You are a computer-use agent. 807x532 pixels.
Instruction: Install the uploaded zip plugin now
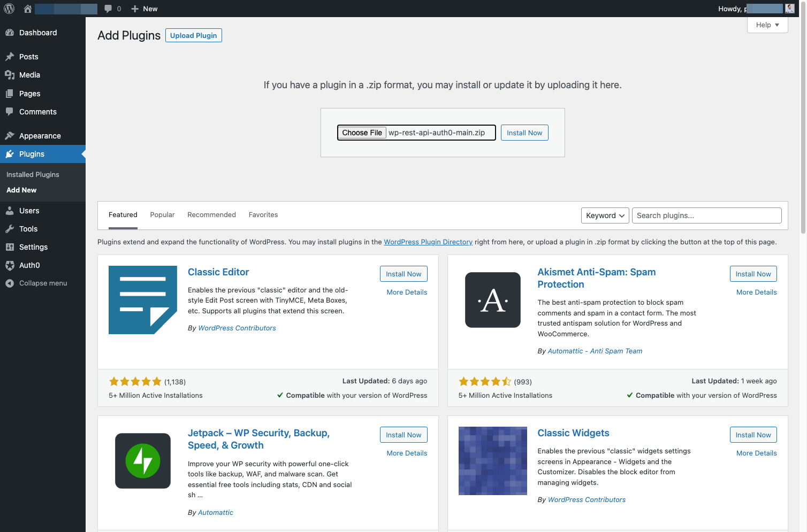524,133
